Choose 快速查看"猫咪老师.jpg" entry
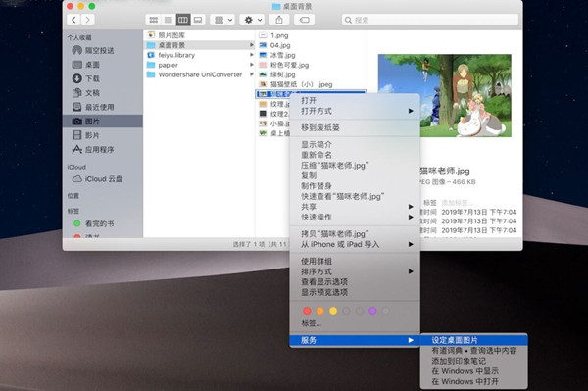The width and height of the screenshot is (588, 391). (x=355, y=196)
